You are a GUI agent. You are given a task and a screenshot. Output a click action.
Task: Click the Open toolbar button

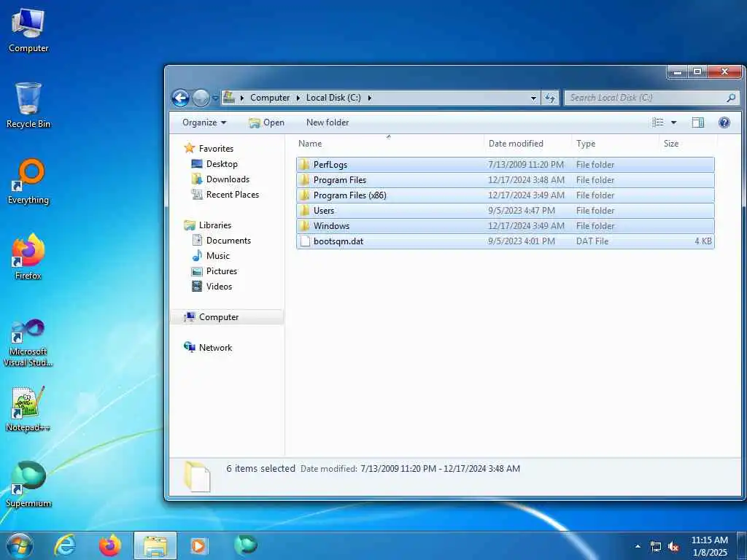[x=266, y=122]
